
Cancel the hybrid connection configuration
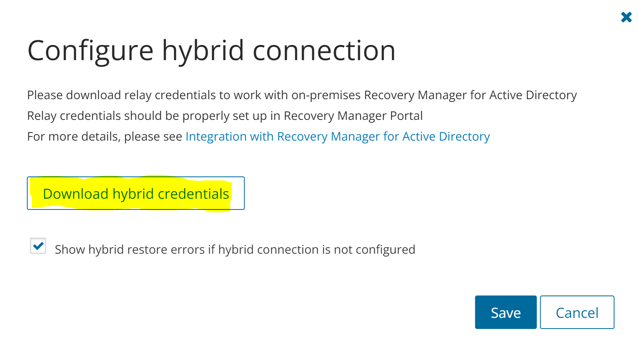click(x=577, y=313)
